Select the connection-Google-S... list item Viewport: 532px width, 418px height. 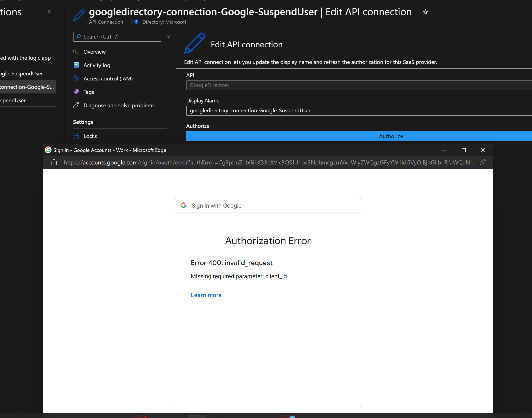tap(27, 87)
